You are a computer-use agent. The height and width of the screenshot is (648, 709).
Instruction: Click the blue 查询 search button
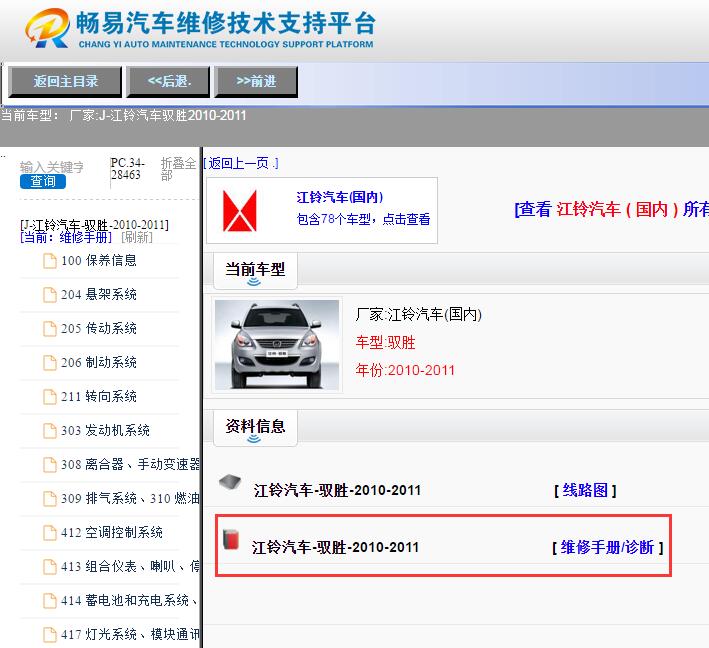click(43, 181)
